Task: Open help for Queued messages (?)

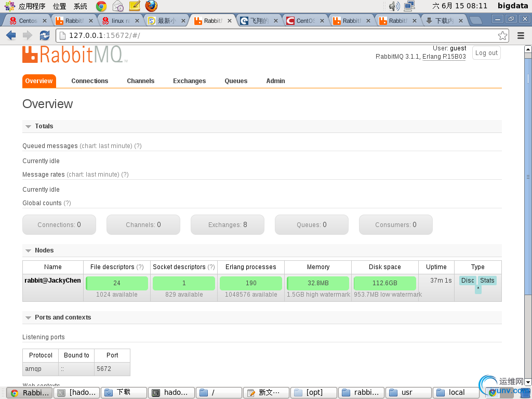Action: (x=138, y=146)
